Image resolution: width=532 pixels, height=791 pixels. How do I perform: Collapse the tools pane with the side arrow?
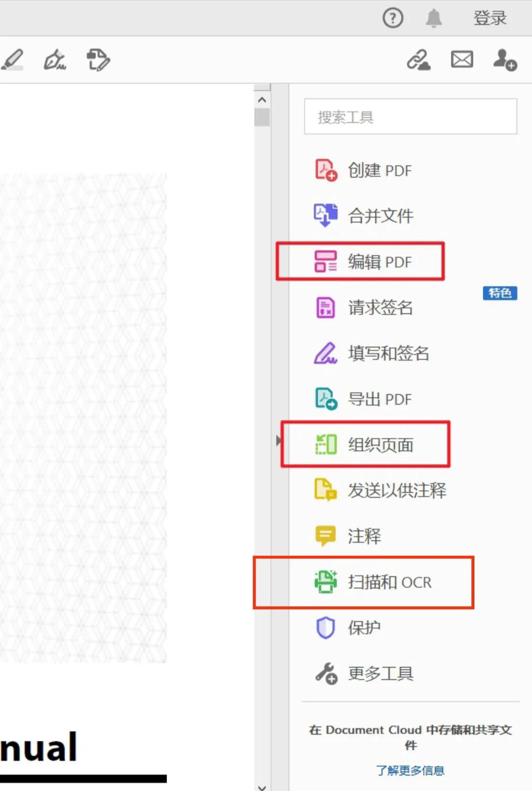pyautogui.click(x=278, y=440)
